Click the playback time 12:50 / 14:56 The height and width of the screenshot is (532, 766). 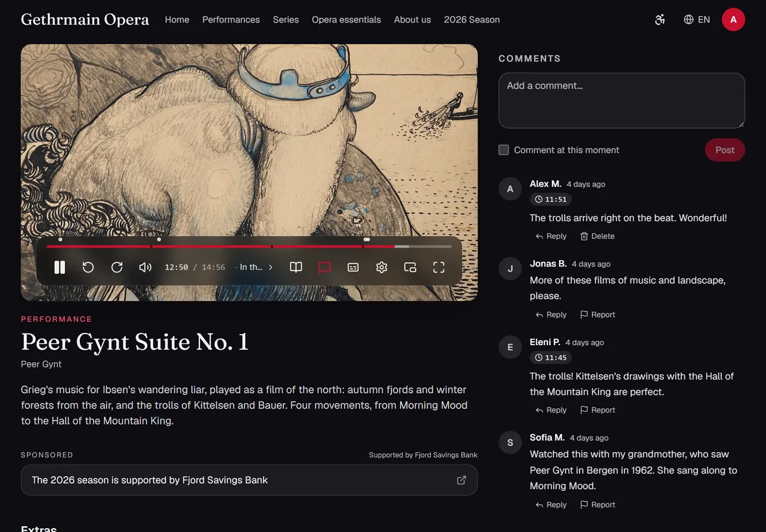coord(195,267)
